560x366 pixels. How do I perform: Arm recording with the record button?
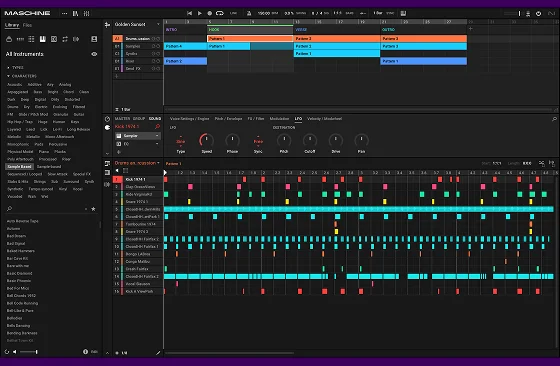pos(210,13)
